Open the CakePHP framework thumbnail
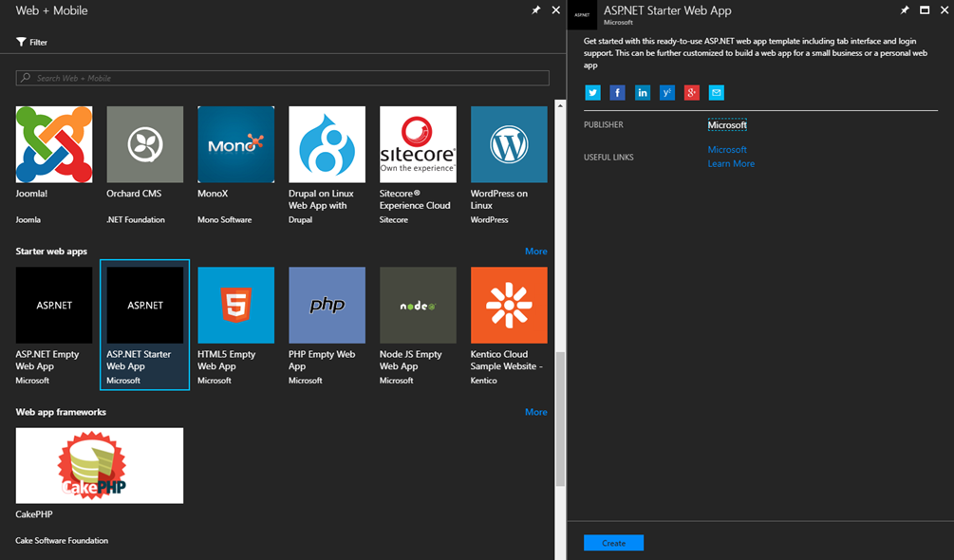Screen dimensions: 954x560 click(99, 466)
